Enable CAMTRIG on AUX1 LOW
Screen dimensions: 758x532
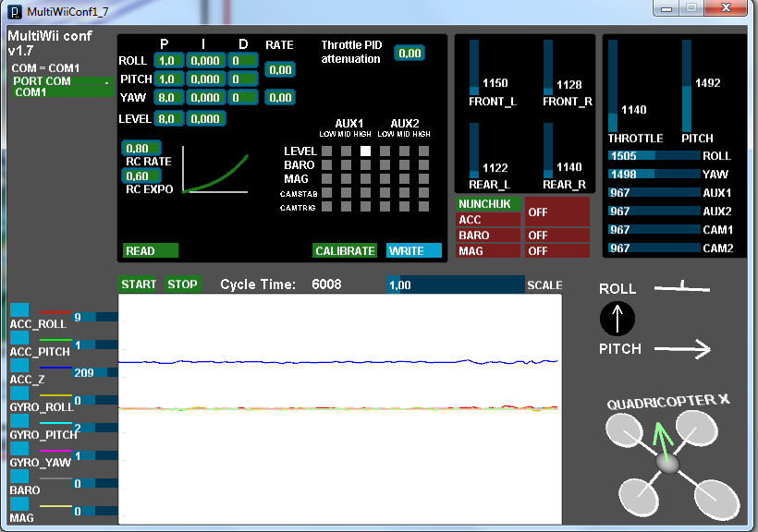327,207
